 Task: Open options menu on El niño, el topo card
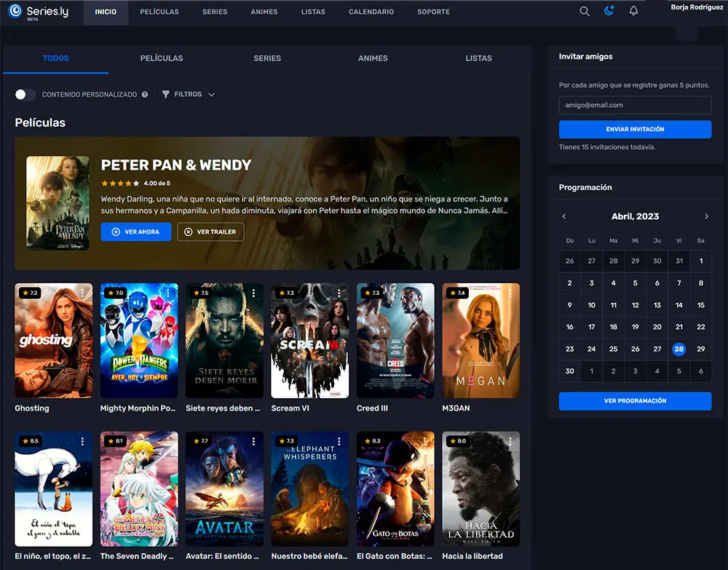pos(83,441)
